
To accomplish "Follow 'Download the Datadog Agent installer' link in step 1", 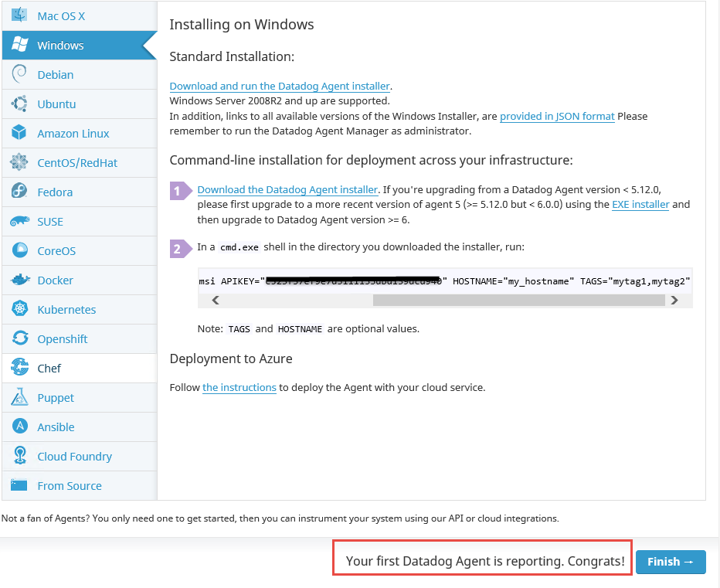I will point(288,190).
